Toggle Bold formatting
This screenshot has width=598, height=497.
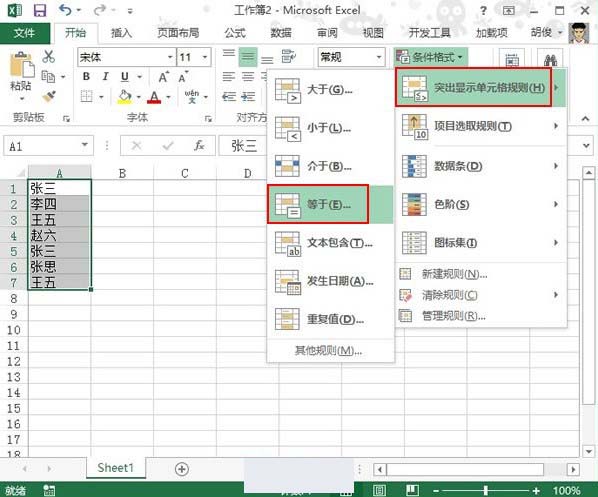[x=87, y=77]
